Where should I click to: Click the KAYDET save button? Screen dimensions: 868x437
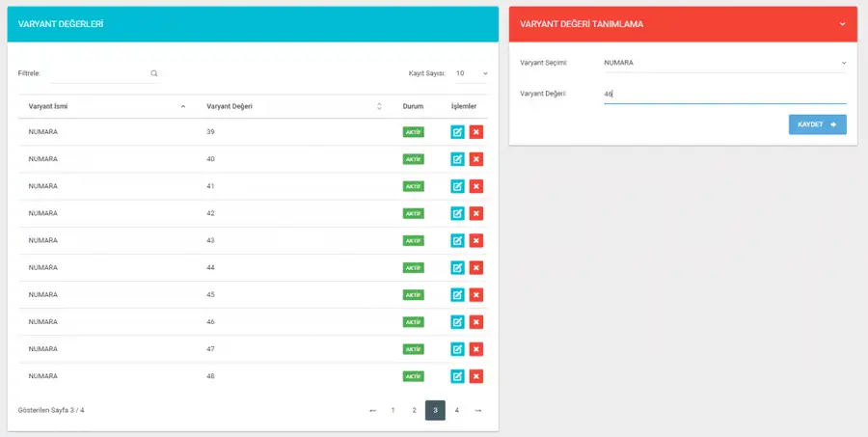point(817,124)
